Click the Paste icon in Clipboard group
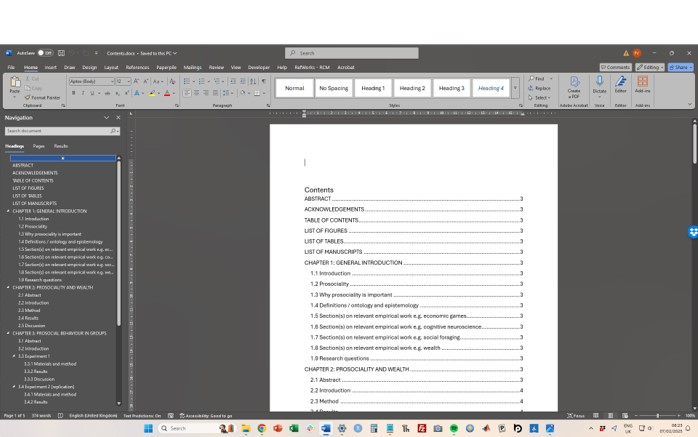Image resolution: width=698 pixels, height=437 pixels. pyautogui.click(x=14, y=87)
